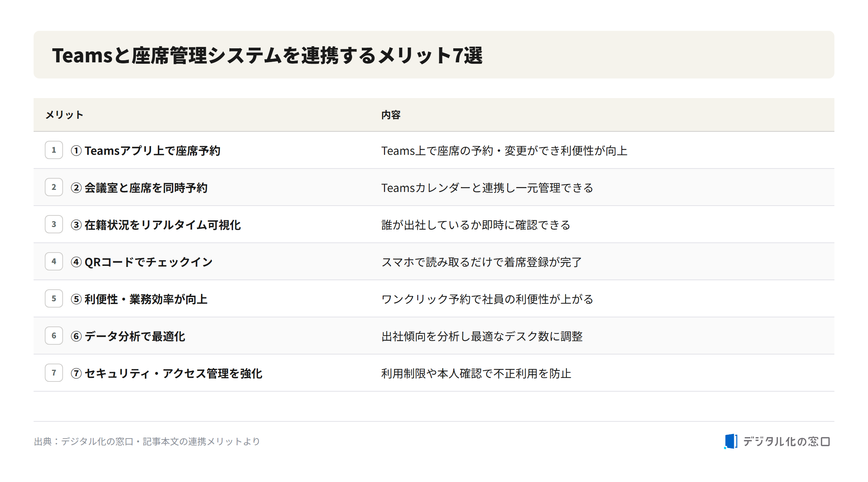Click the text スマホで読み取るだけで着席登録が完了

[482, 262]
